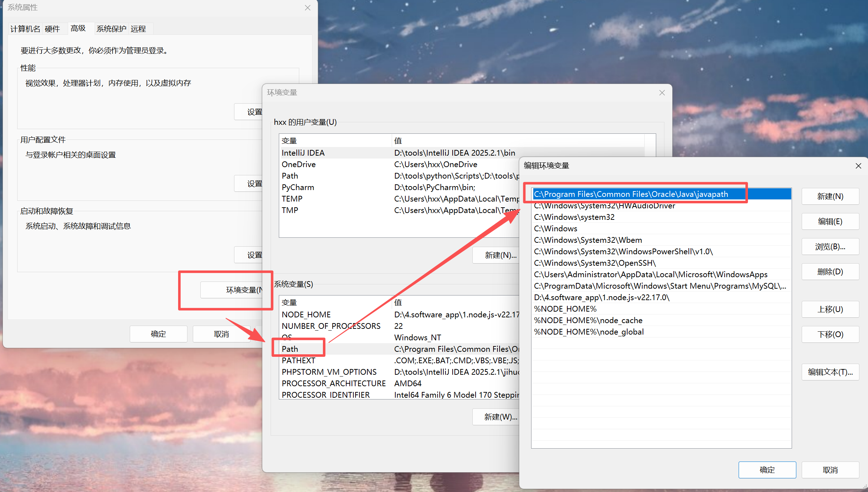Close the 编辑环境变量 dialog

[858, 166]
